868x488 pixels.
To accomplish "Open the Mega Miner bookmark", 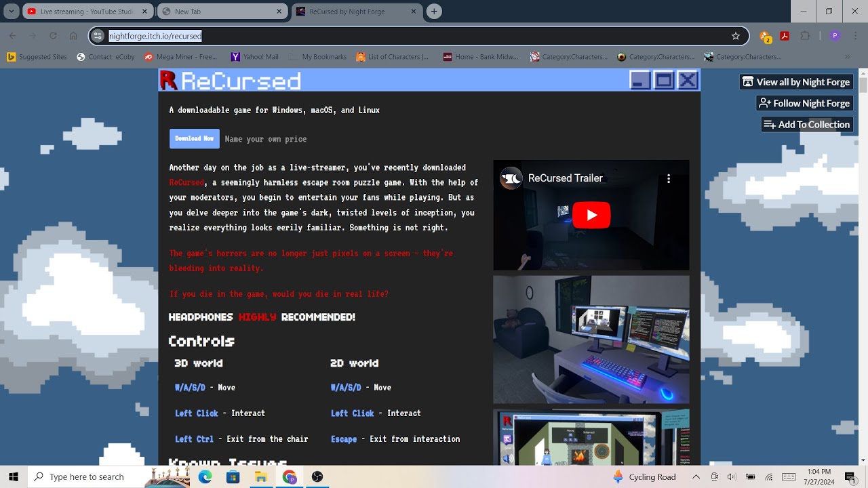I will coord(181,57).
